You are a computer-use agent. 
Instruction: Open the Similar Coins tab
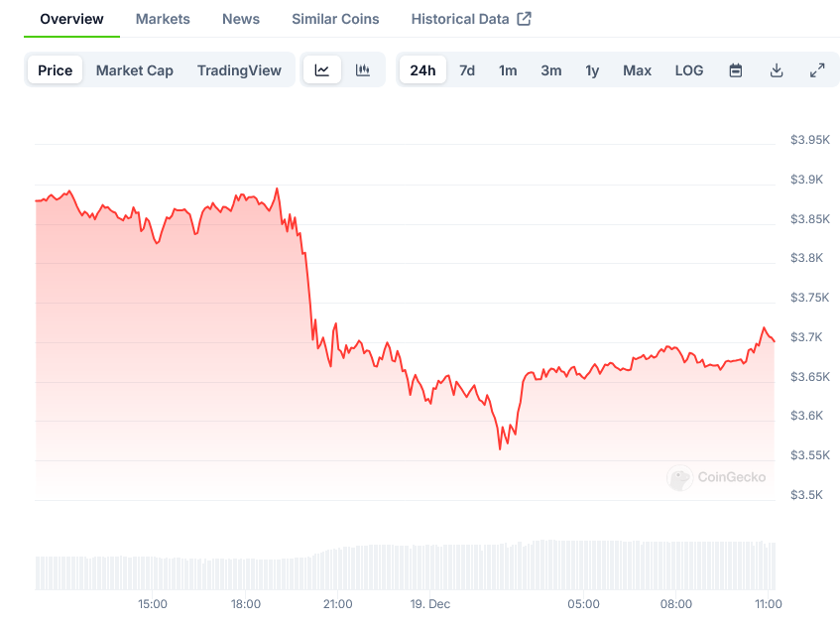click(x=335, y=19)
